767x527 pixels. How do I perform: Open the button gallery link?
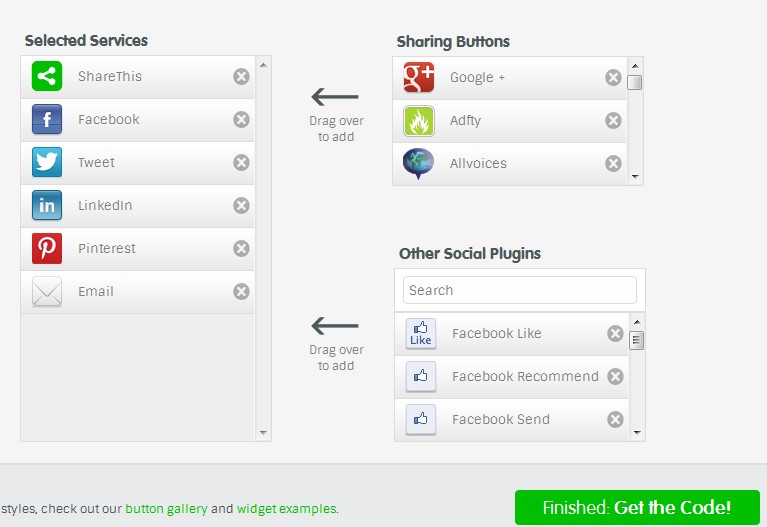click(166, 509)
